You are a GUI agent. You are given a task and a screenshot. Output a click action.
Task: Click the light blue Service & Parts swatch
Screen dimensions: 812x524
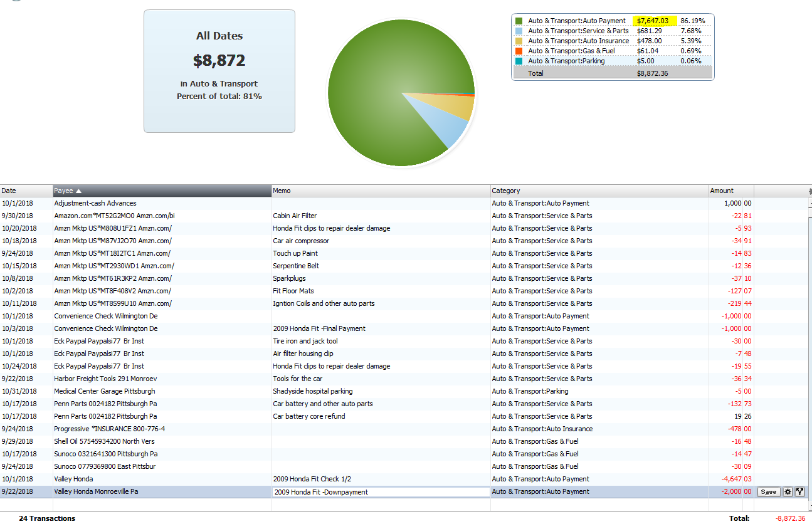(x=519, y=31)
